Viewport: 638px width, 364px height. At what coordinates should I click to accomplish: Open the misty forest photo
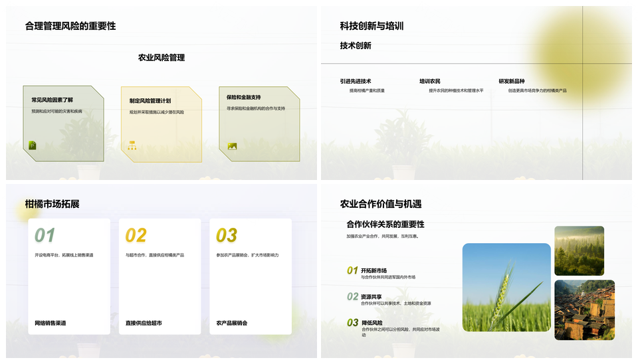(x=579, y=250)
